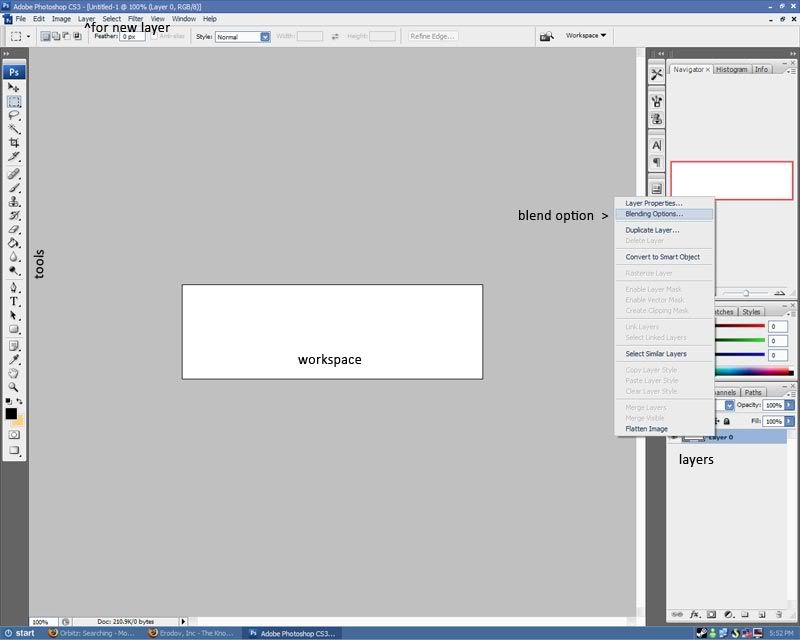This screenshot has width=800, height=640.
Task: Select the Move tool
Action: point(14,88)
